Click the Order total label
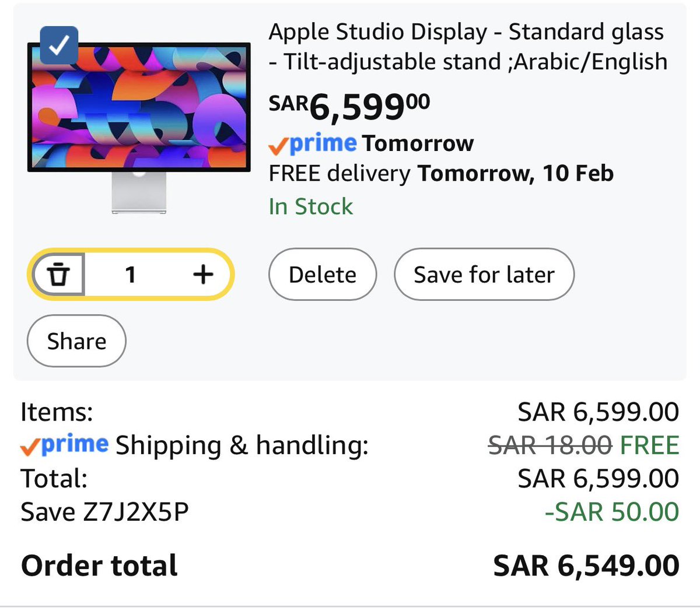Image resolution: width=700 pixels, height=614 pixels. pos(99,566)
